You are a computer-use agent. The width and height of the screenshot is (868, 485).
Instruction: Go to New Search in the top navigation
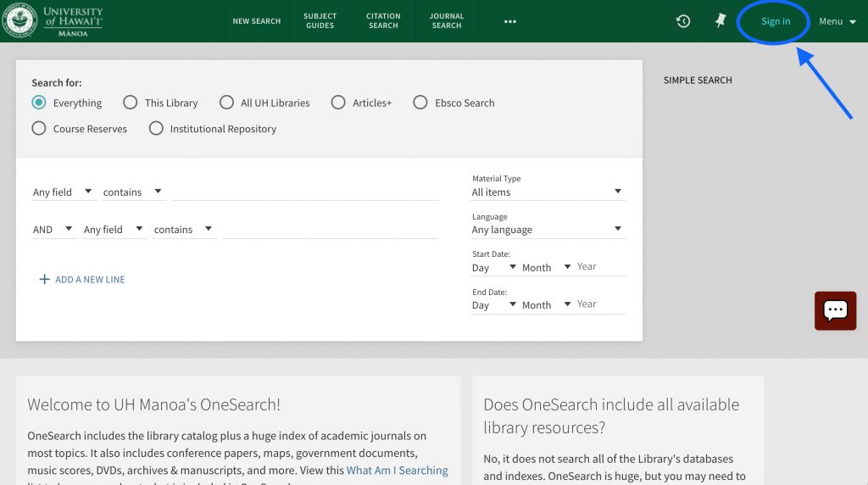[x=257, y=21]
